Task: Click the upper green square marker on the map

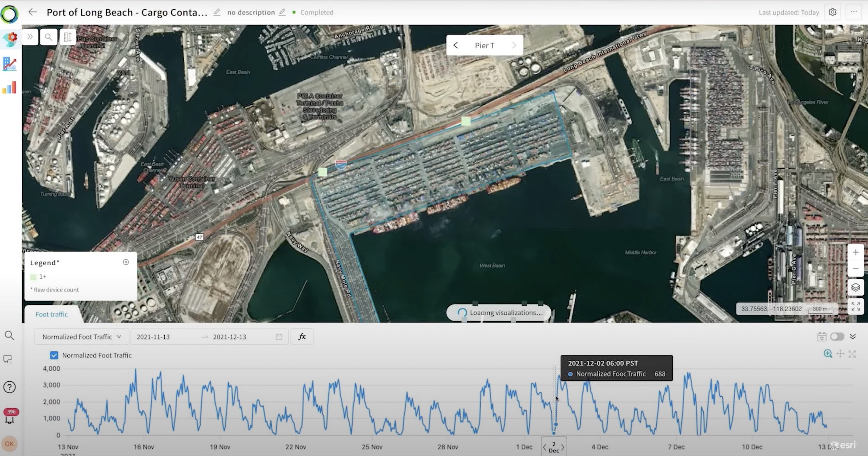Action: point(466,121)
